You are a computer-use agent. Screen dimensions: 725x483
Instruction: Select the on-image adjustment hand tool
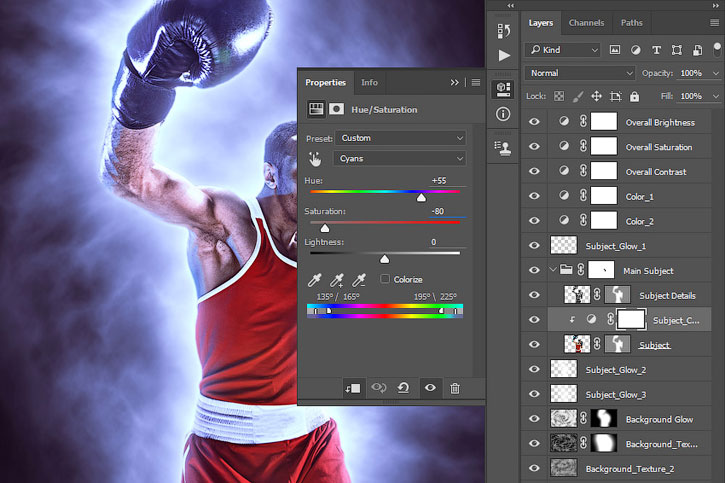315,159
